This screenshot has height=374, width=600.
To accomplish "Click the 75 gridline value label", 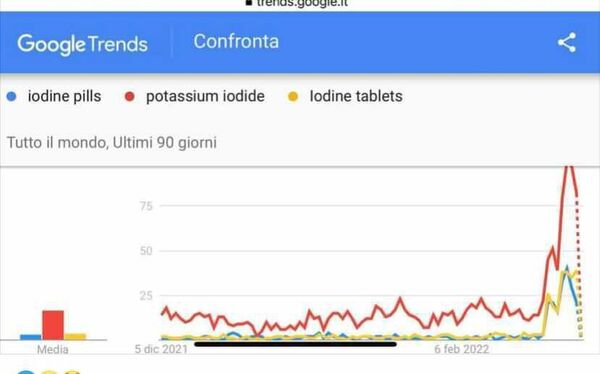I will (146, 206).
